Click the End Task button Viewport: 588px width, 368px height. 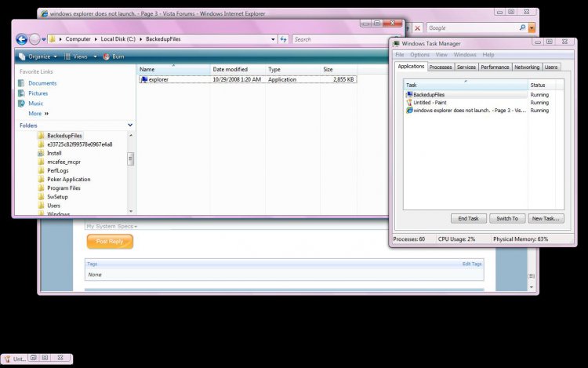(468, 219)
